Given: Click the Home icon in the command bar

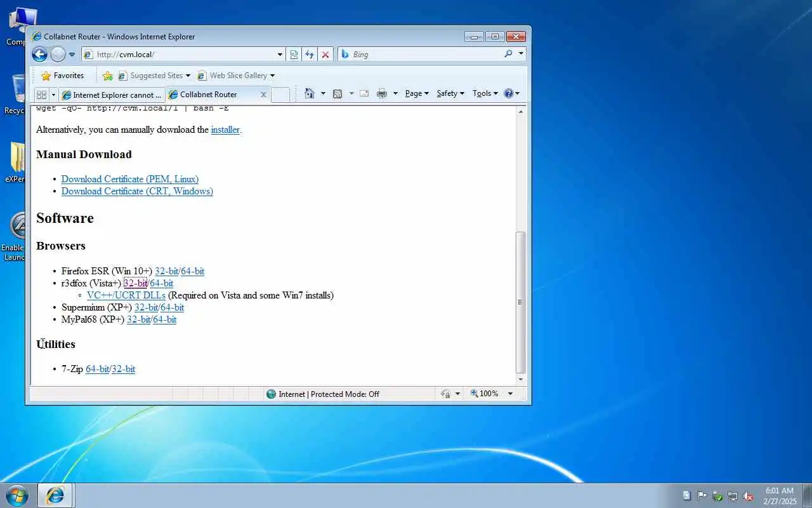Looking at the screenshot, I should click(x=310, y=93).
